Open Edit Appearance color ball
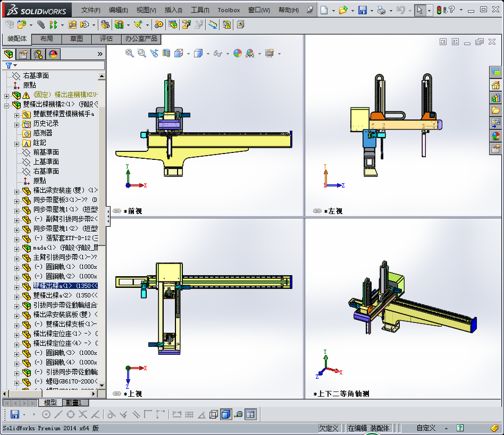 [x=238, y=53]
